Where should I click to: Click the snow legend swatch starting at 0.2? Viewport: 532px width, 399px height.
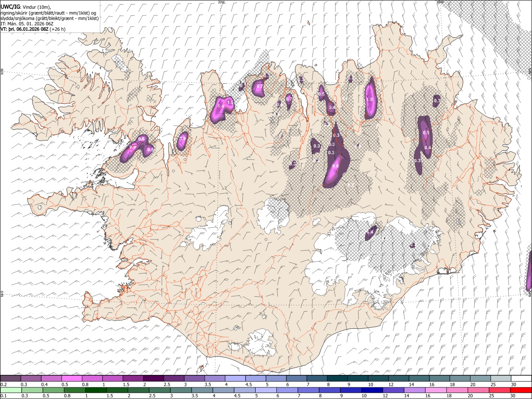click(x=11, y=379)
